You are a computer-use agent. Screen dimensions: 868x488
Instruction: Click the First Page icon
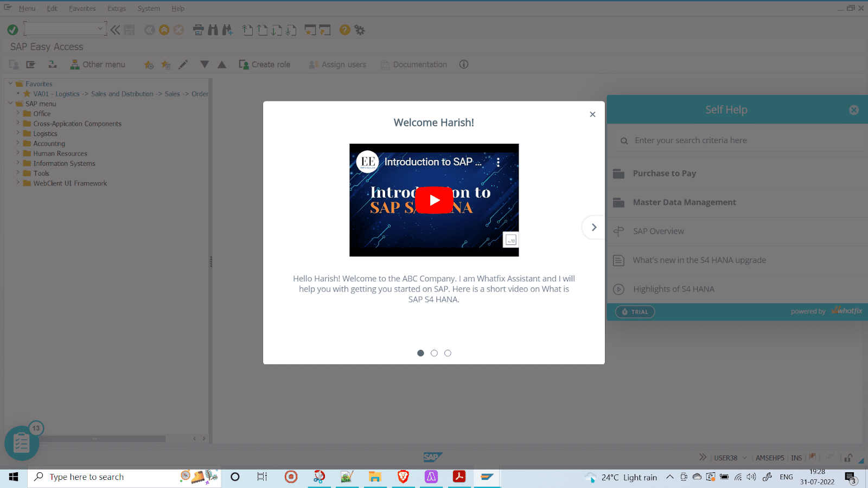247,30
